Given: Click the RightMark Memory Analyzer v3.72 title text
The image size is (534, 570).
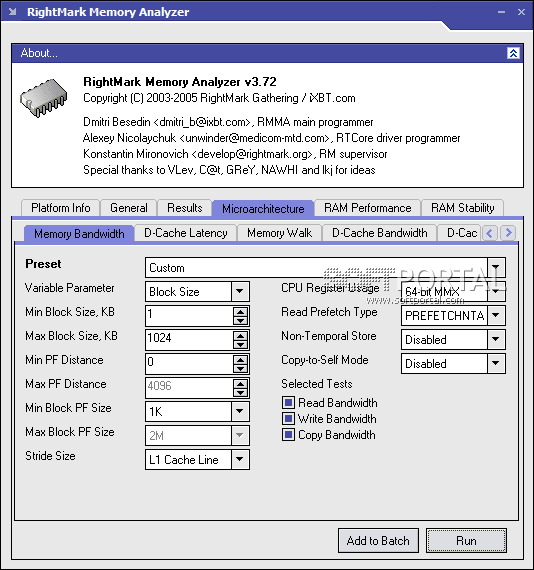Looking at the screenshot, I should [180, 81].
